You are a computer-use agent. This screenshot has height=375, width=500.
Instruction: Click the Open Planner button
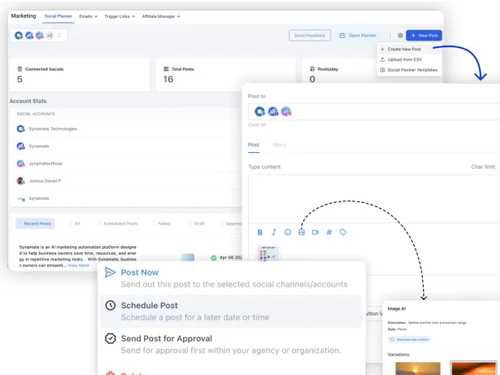pos(358,35)
